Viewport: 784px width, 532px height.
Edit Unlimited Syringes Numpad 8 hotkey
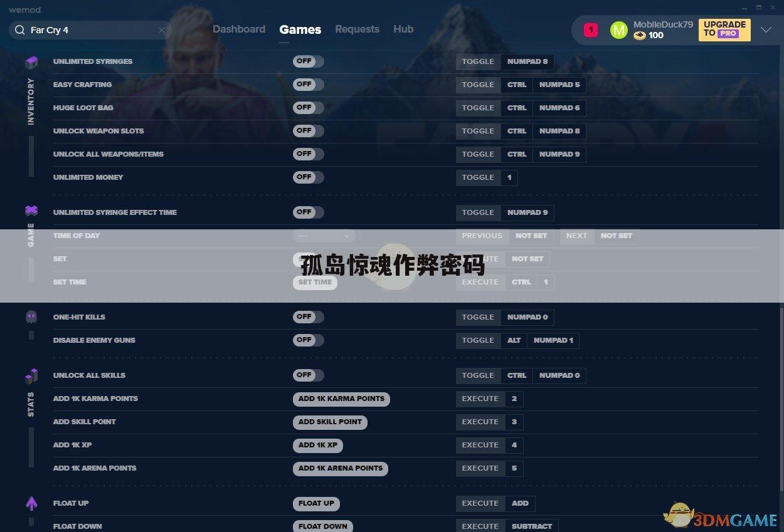(527, 61)
